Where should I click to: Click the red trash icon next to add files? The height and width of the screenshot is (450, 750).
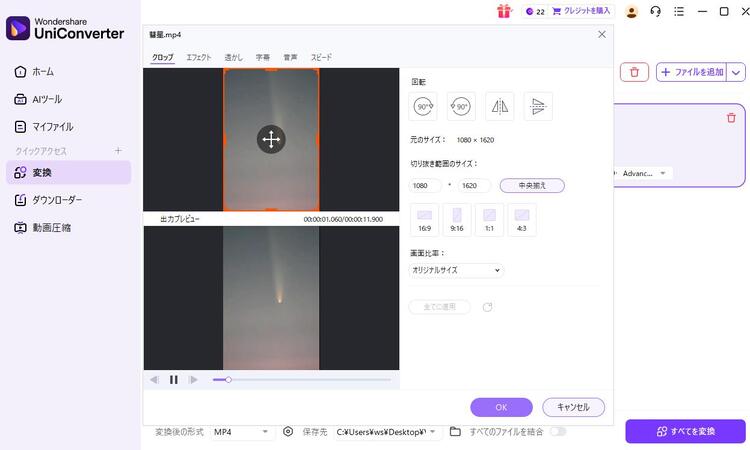(634, 72)
